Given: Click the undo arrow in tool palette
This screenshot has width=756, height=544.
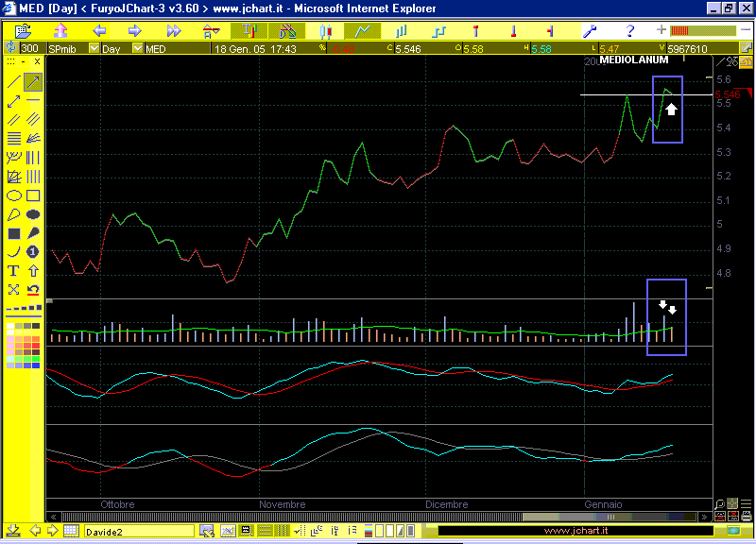Looking at the screenshot, I should click(33, 290).
